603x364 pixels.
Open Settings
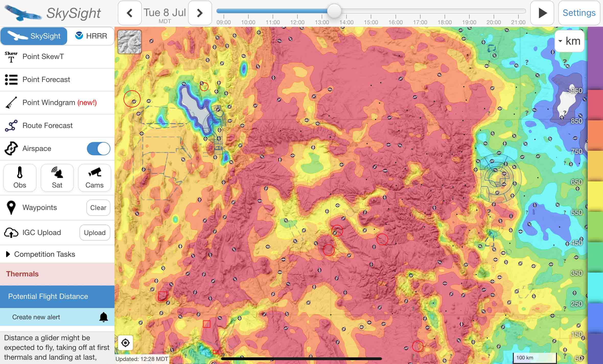tap(579, 13)
